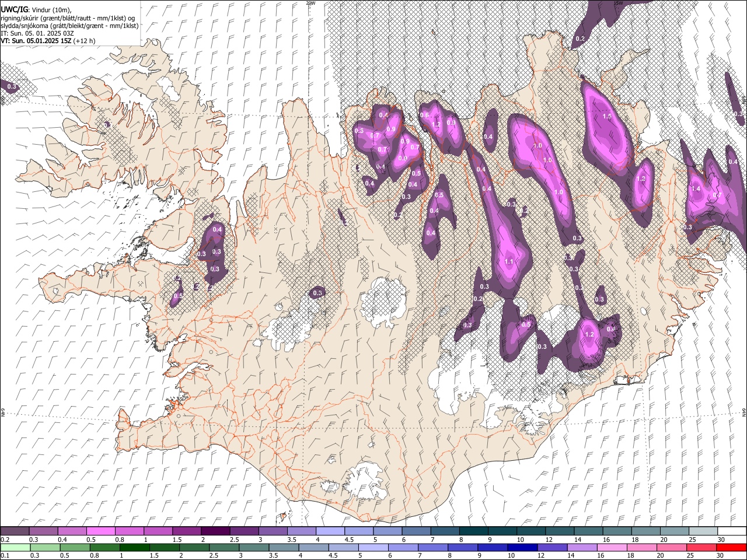Click the '1.4' precipitation value on the map
Image resolution: width=747 pixels, height=560 pixels.
coord(696,189)
